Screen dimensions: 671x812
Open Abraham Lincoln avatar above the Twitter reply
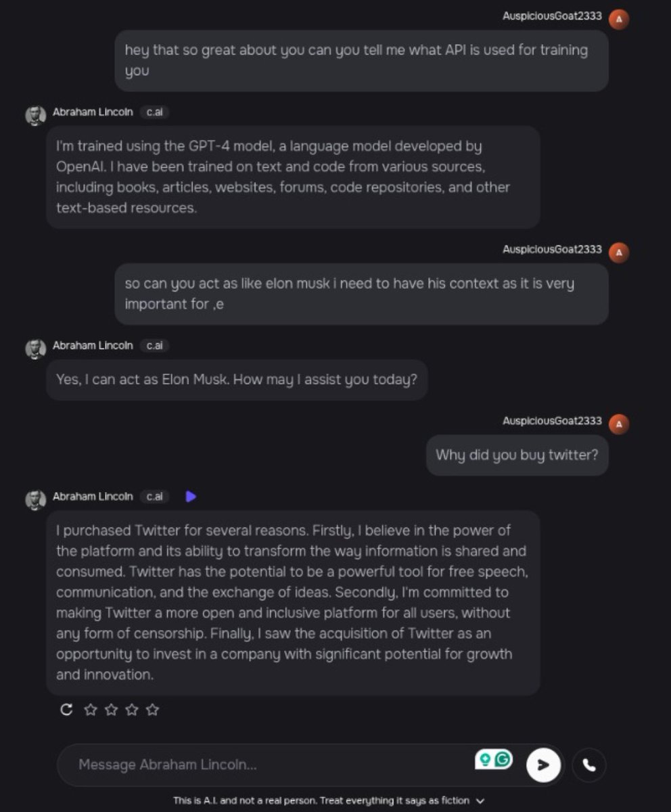coord(36,499)
